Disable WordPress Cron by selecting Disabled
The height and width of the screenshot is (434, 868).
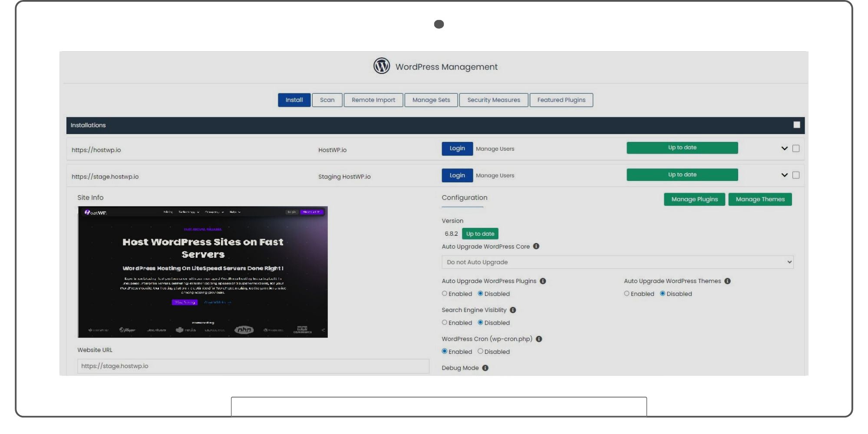tap(480, 352)
